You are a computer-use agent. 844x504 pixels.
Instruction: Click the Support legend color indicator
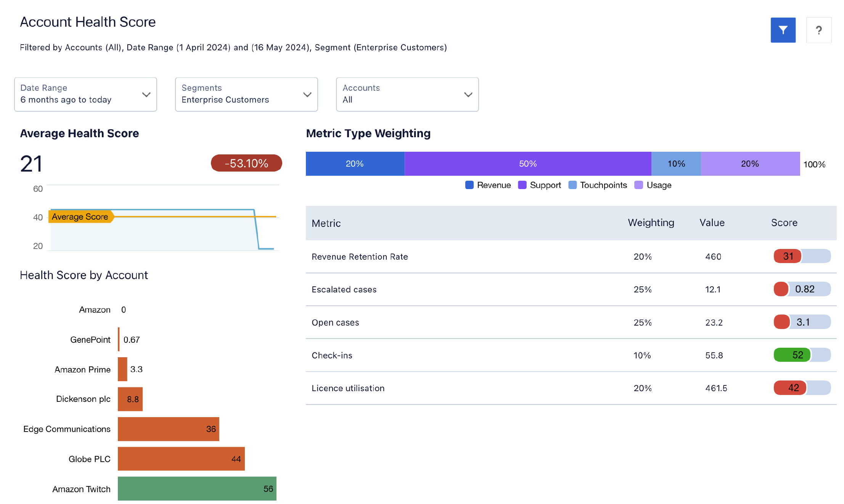click(x=522, y=184)
